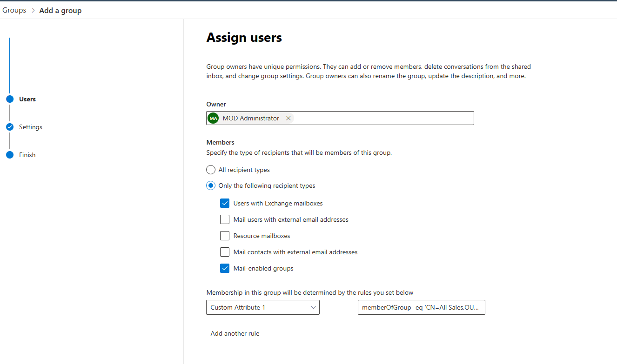This screenshot has height=364, width=617.
Task: Open the Custom Attribute 1 dropdown
Action: [x=262, y=307]
